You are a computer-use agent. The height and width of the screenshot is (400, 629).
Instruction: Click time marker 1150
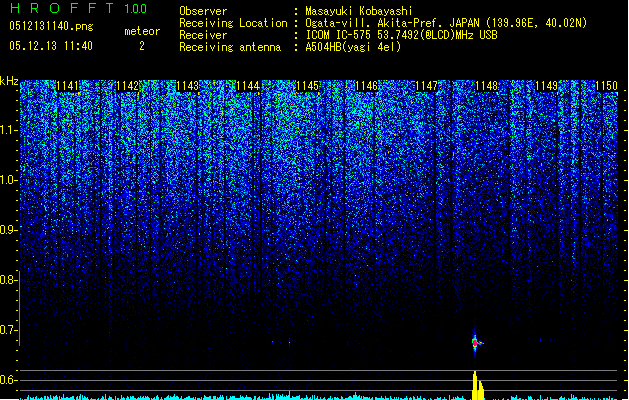(606, 86)
